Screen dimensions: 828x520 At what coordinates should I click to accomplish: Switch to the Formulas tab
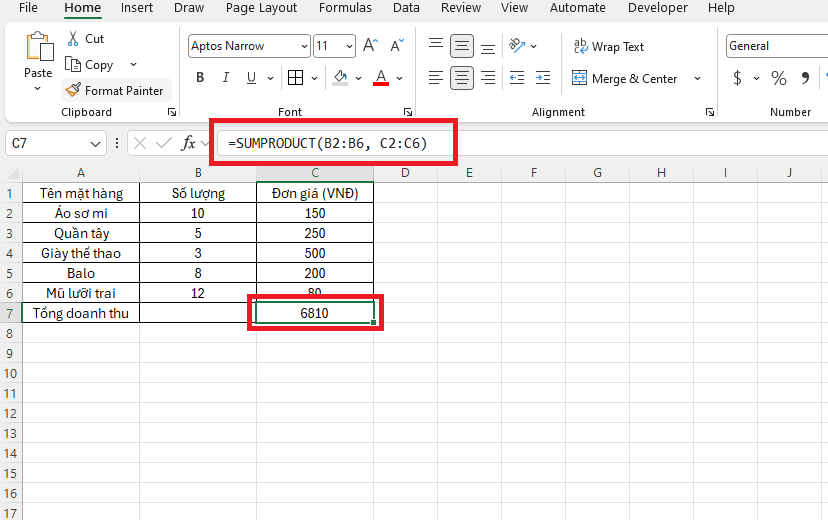click(345, 8)
